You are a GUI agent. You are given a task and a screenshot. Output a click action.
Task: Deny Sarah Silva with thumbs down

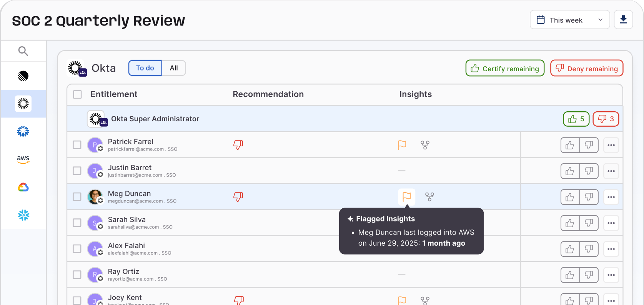click(589, 223)
